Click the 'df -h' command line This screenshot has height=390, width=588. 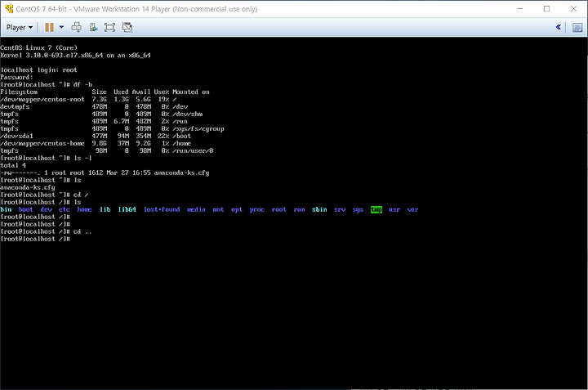click(x=46, y=84)
